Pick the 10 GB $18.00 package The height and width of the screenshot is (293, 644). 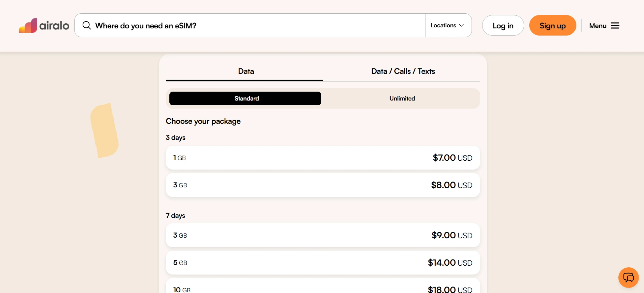coord(323,287)
